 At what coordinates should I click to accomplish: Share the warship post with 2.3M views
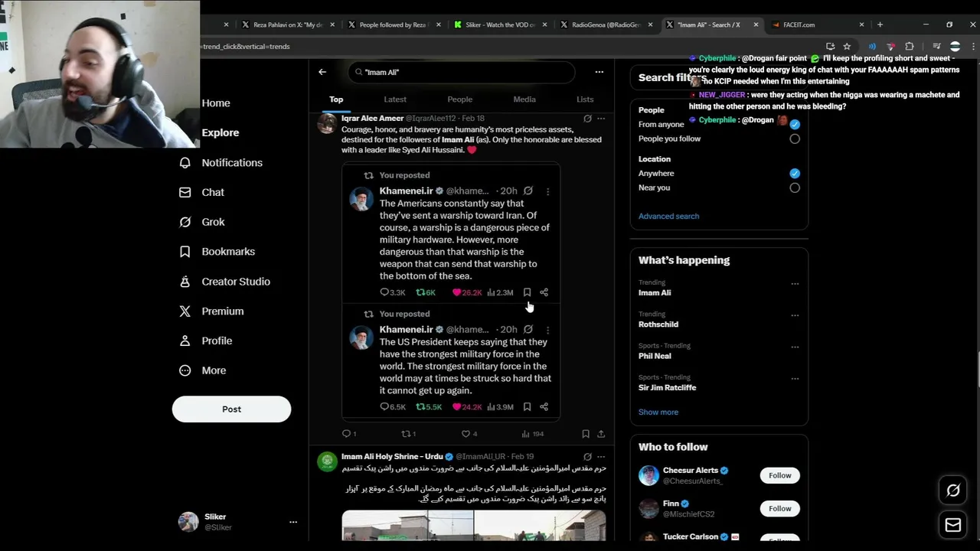[x=544, y=292]
